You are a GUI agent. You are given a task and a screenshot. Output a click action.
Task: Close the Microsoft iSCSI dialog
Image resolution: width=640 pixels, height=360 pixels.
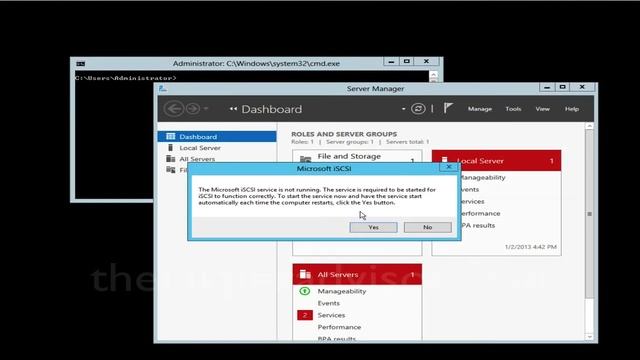(449, 167)
